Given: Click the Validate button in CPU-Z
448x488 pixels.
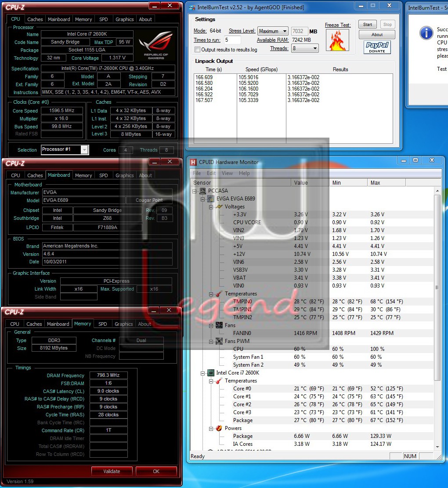Looking at the screenshot, I should [x=112, y=471].
